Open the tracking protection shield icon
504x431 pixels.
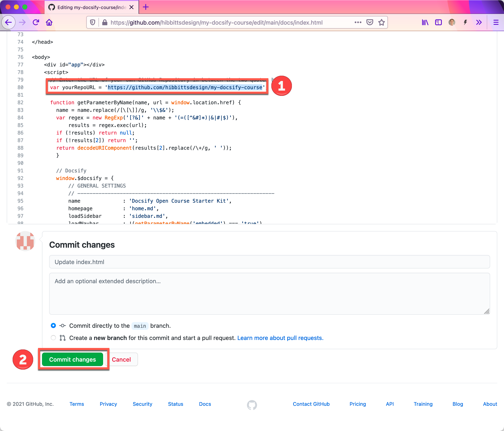[x=93, y=22]
